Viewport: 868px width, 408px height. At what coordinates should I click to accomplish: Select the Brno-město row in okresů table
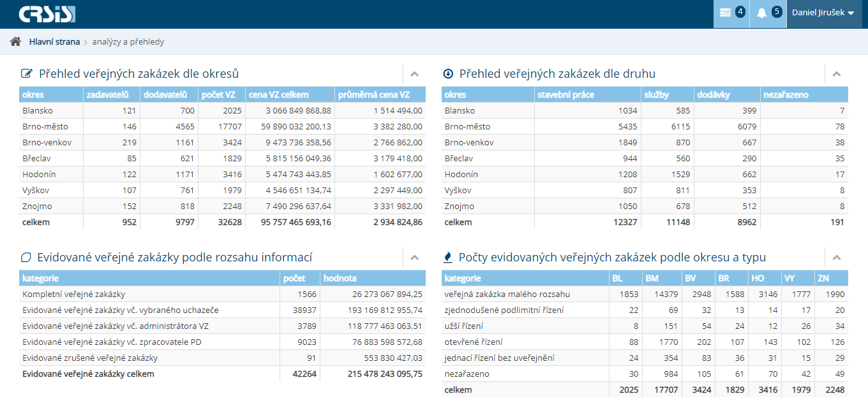pos(45,126)
